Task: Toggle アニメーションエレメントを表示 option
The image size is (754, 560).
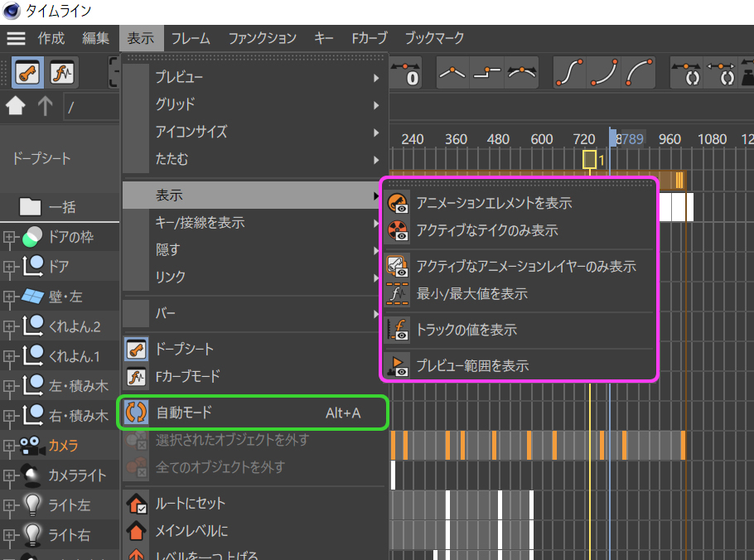Action: tap(494, 203)
